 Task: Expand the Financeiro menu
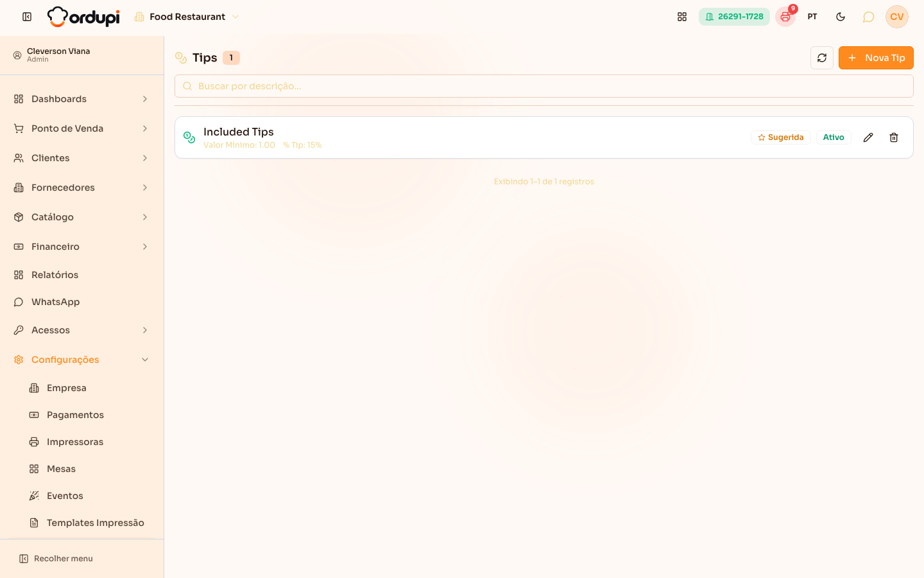click(82, 247)
